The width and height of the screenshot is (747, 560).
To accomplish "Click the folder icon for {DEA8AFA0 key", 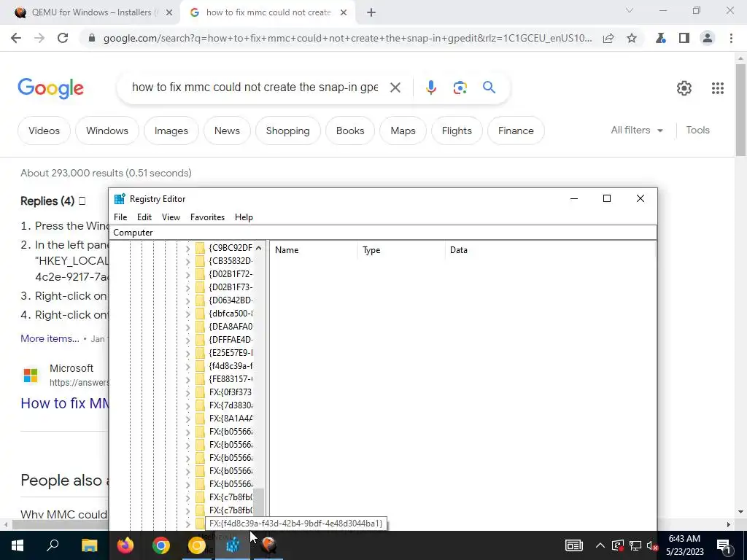I will click(201, 327).
